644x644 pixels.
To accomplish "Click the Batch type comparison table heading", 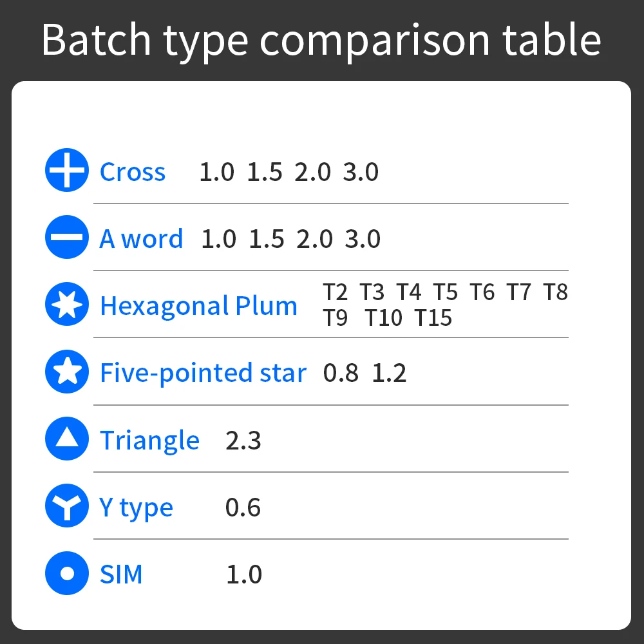I will [321, 40].
